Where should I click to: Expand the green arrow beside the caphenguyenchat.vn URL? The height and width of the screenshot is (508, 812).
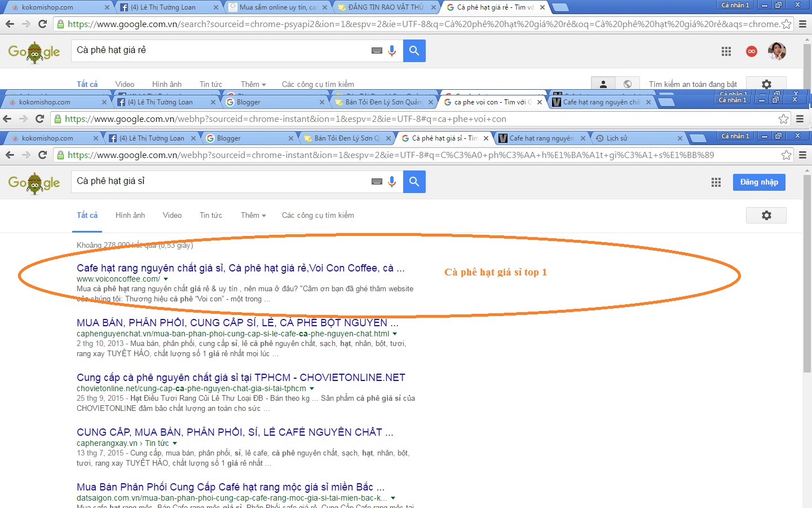point(395,334)
